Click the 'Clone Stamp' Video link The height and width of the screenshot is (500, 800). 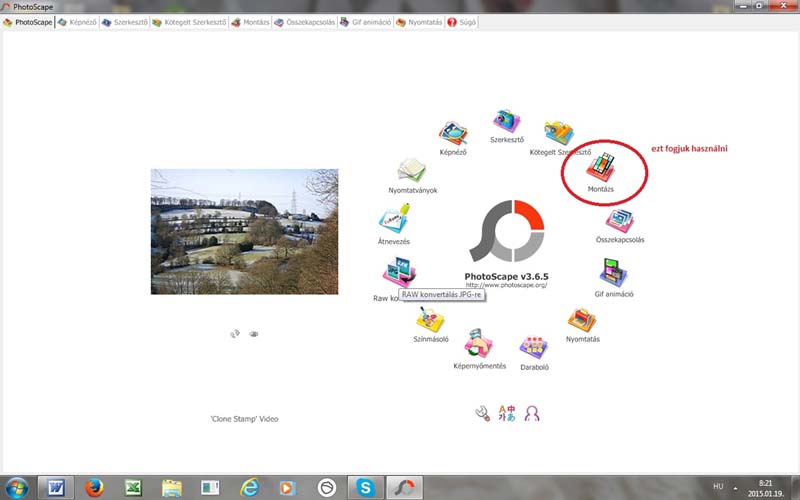coord(244,419)
